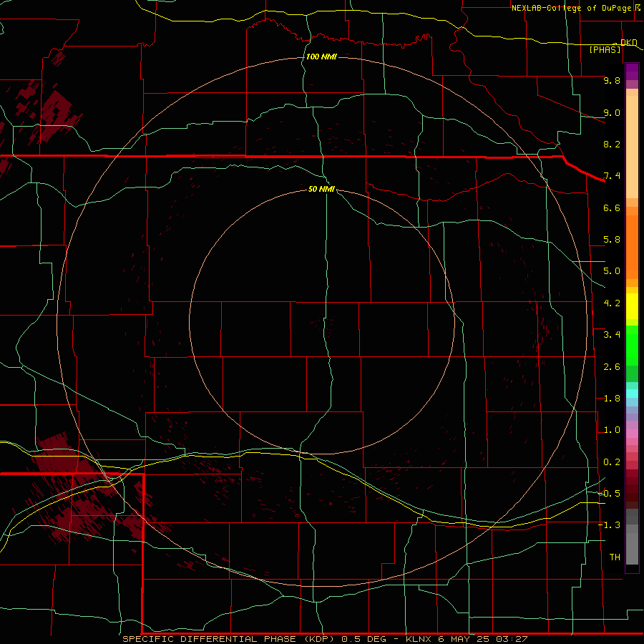Click the 5.8 color scale value
644x644 pixels.
tap(612, 240)
